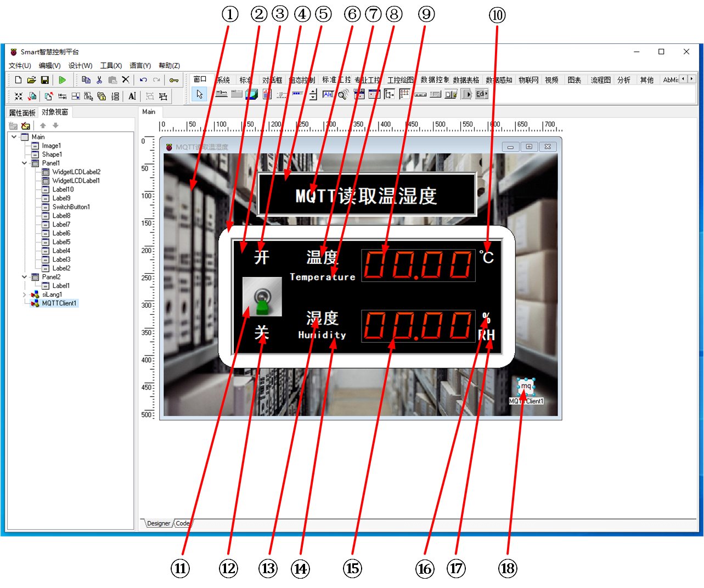Click the folder delete icon in object panel
The width and height of the screenshot is (704, 588).
pyautogui.click(x=26, y=126)
